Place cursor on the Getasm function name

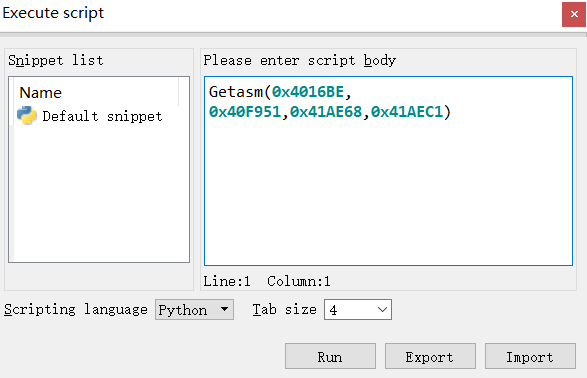coord(236,92)
